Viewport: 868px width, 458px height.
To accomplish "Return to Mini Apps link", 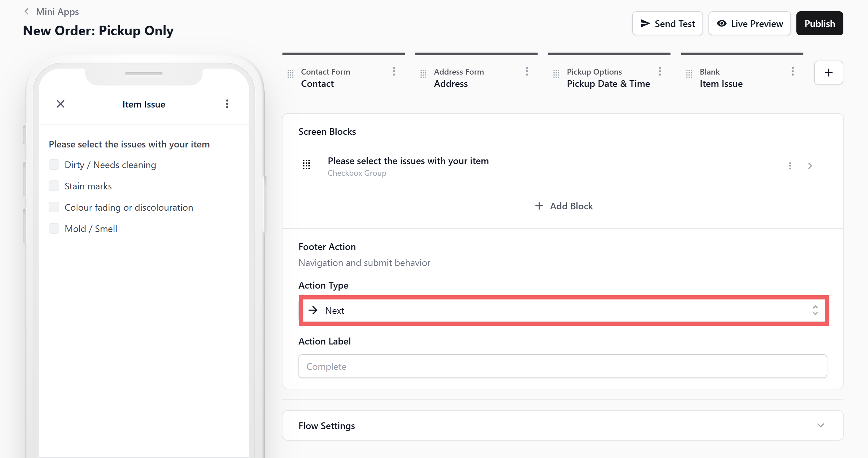I will (x=57, y=12).
